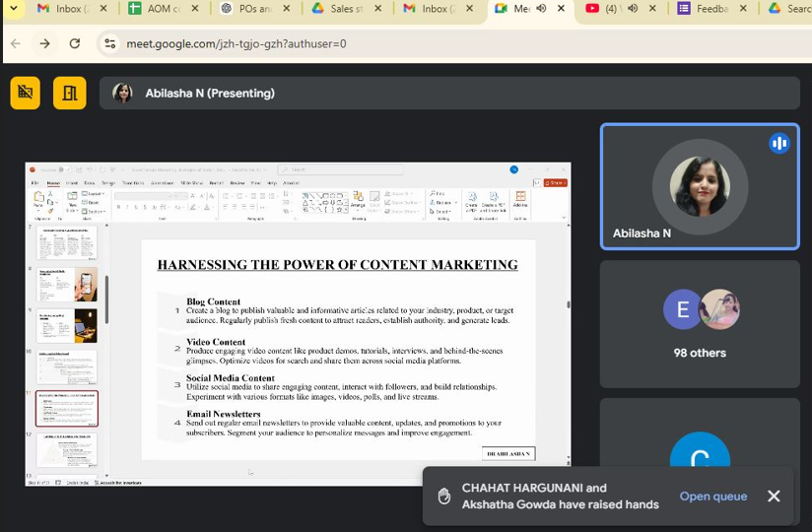812x532 pixels.
Task: Open the tab search dropdown chevron
Action: click(14, 9)
